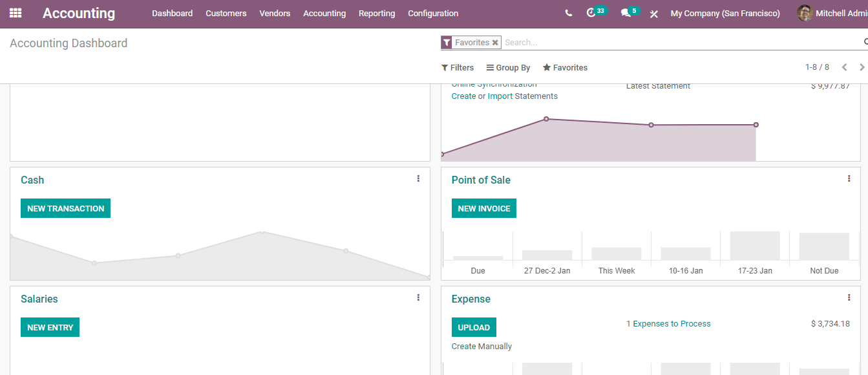This screenshot has height=375, width=868.
Task: Expand the Filters dropdown
Action: coord(458,67)
